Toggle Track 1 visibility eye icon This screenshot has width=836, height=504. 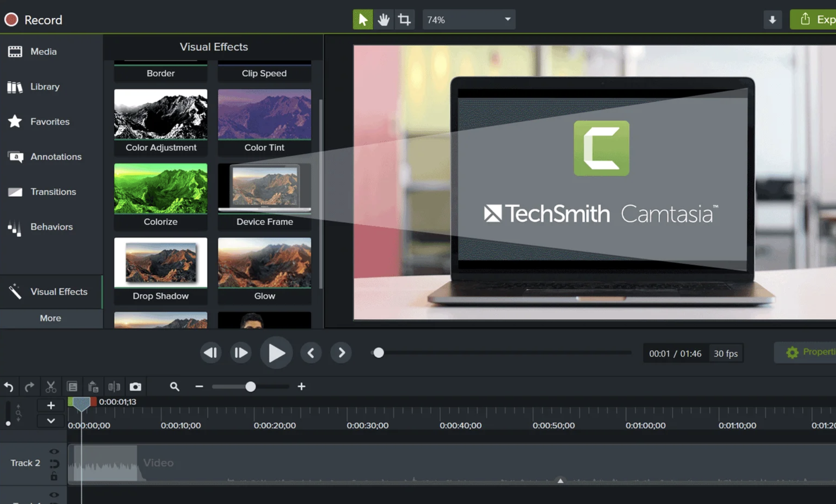[x=54, y=495]
